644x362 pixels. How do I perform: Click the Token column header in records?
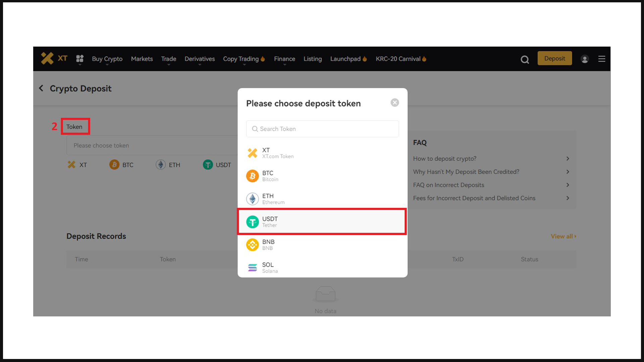coord(167,259)
